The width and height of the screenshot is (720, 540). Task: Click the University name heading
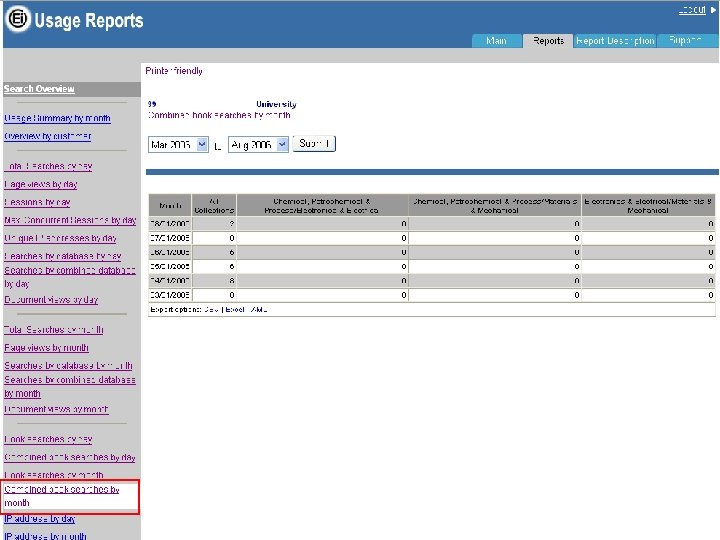(x=276, y=104)
